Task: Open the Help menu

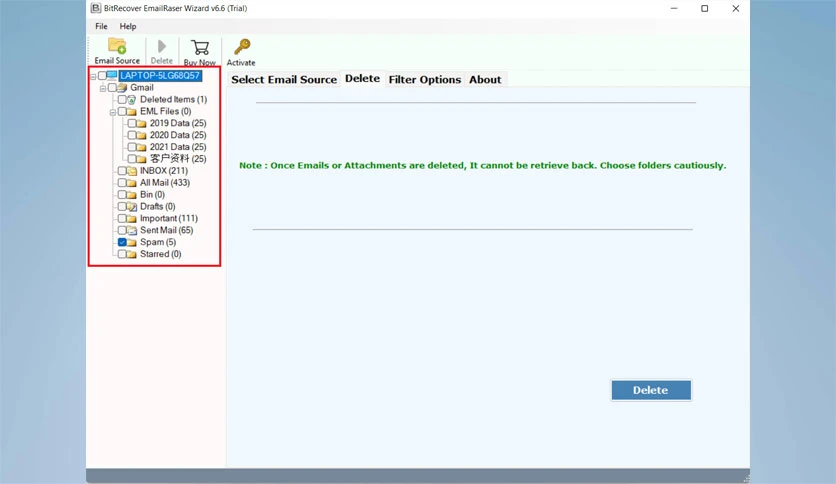Action: tap(128, 26)
